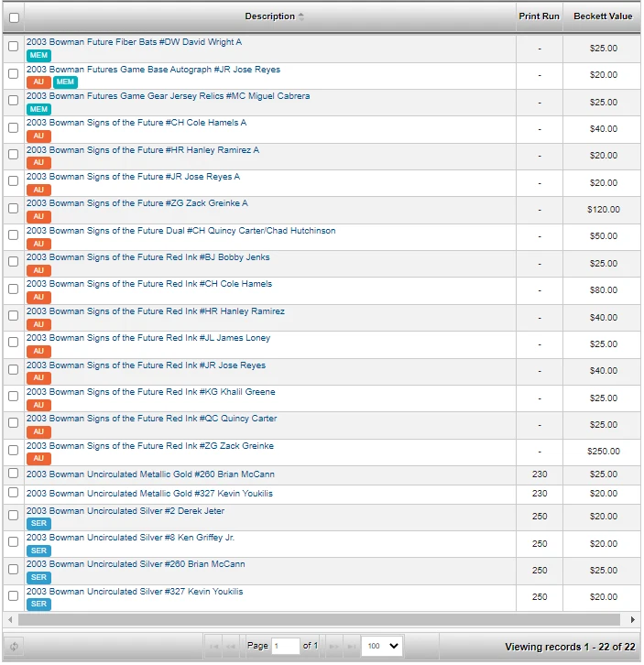Check the Silver #8 Ken Griffey Jr. row
This screenshot has height=665, width=644.
[13, 542]
